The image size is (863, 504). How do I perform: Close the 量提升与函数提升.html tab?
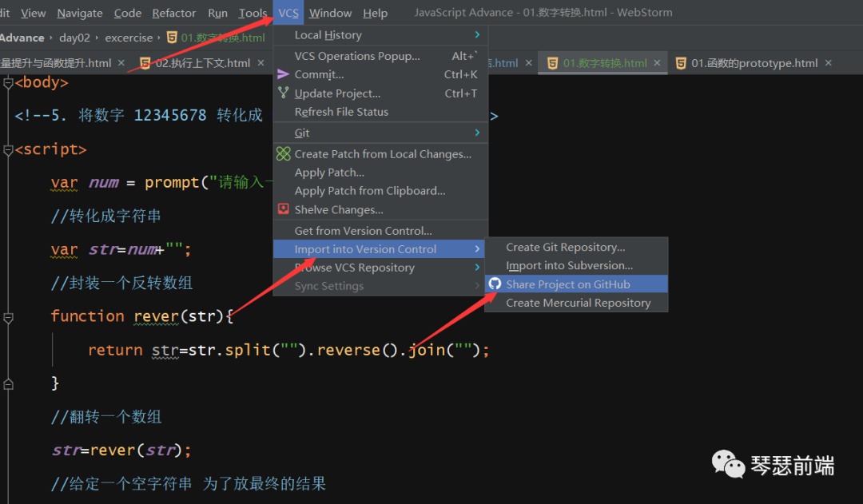(x=121, y=63)
